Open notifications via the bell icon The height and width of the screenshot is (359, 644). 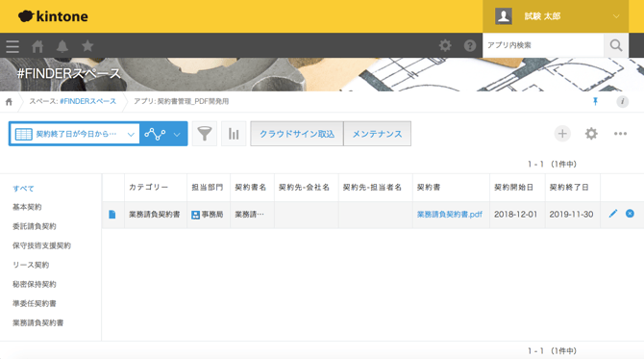(62, 45)
